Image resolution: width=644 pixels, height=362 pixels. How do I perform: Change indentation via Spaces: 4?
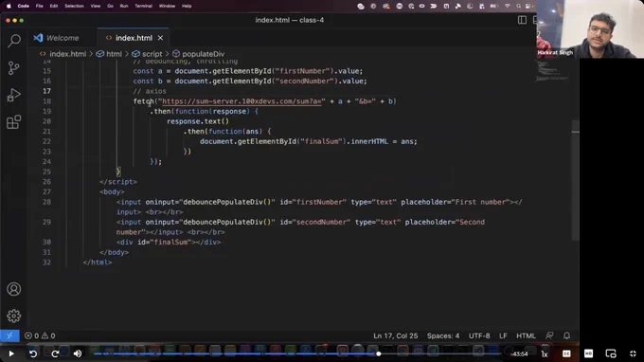[x=443, y=335]
